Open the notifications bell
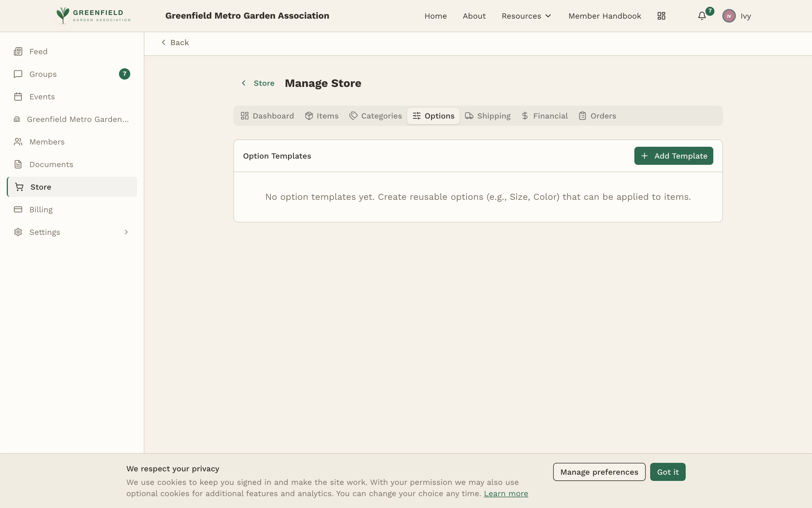The image size is (812, 508). [x=701, y=16]
